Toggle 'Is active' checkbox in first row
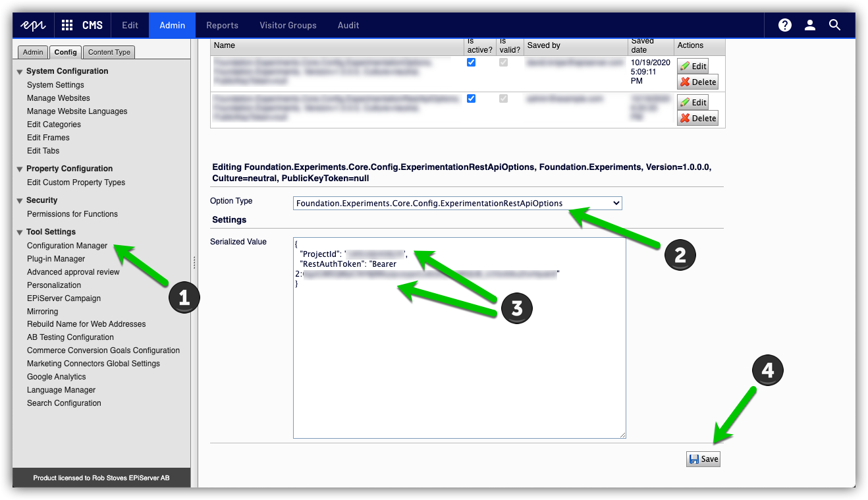 (x=471, y=63)
